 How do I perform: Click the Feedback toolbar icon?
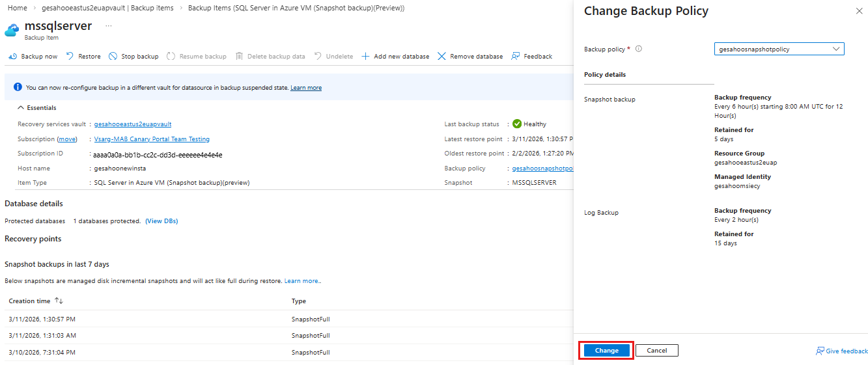516,57
